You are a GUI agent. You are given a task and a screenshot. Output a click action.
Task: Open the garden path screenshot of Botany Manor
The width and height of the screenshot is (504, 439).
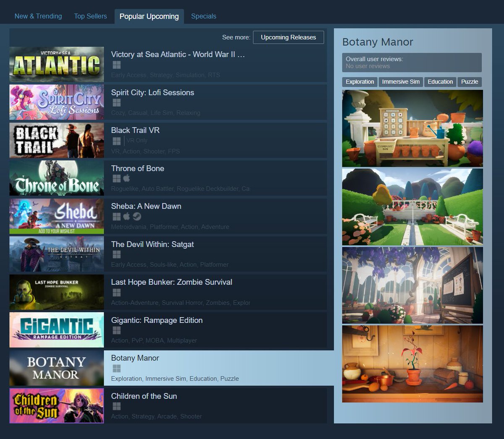[412, 207]
